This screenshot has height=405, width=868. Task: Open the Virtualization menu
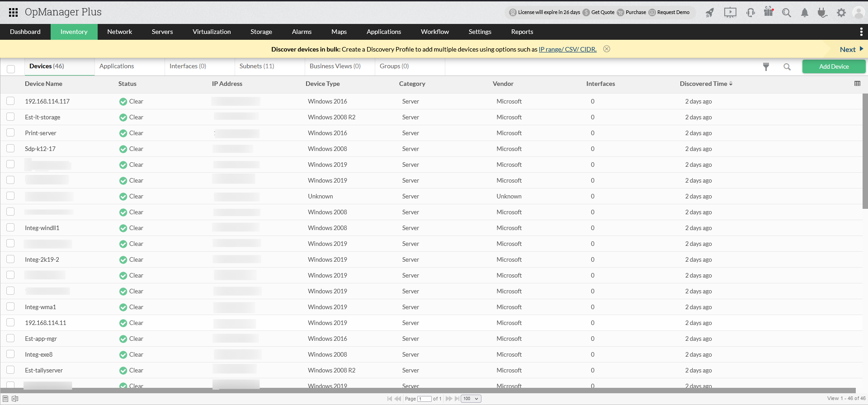[x=212, y=32]
